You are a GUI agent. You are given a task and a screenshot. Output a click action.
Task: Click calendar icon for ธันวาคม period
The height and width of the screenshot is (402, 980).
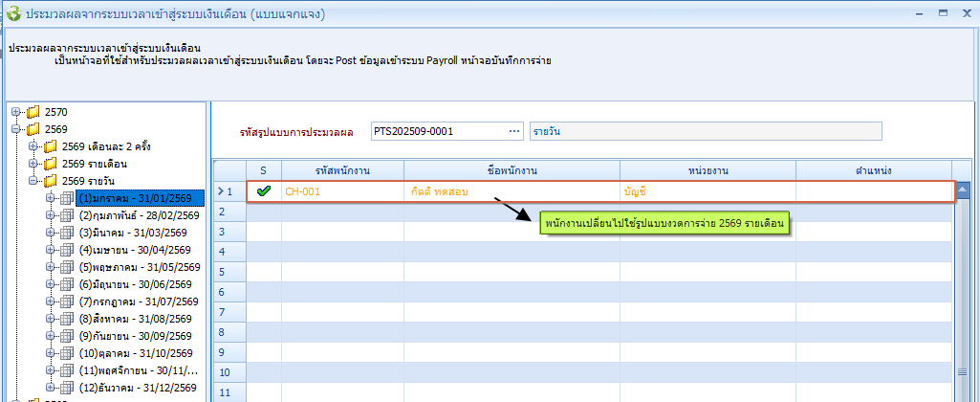(x=67, y=388)
